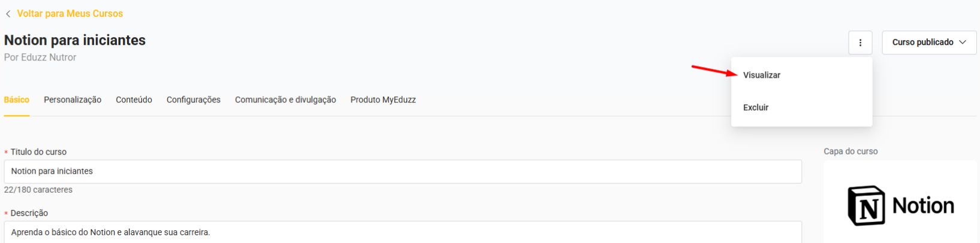Click the Notion para iniciantes page heading
This screenshot has height=243, width=980.
pos(75,40)
